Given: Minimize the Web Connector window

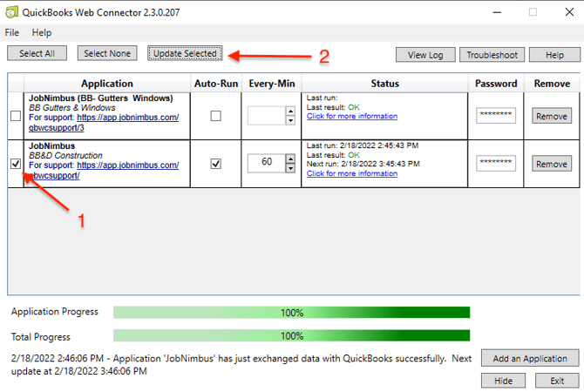Looking at the screenshot, I should [x=497, y=12].
